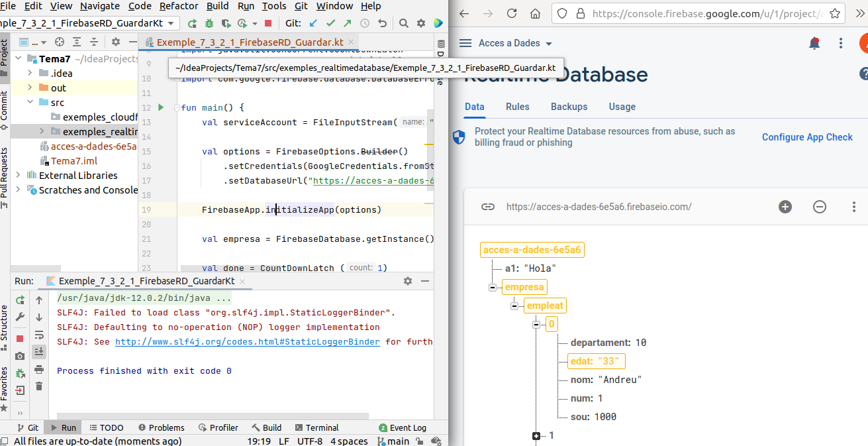Open the Refactor menu
868x446 pixels.
point(179,6)
